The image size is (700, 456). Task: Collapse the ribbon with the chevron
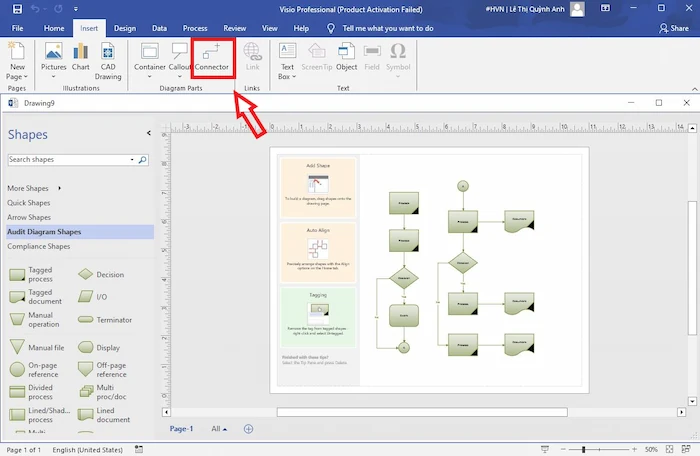[x=695, y=89]
